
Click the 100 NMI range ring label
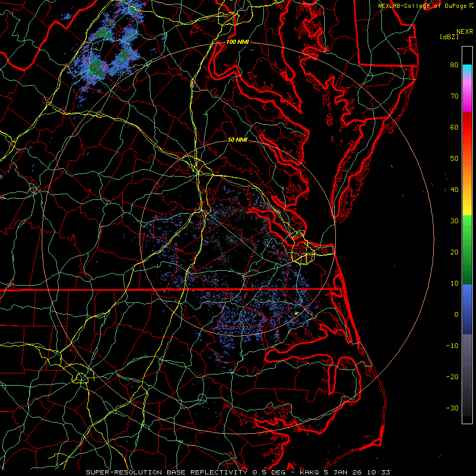(237, 42)
